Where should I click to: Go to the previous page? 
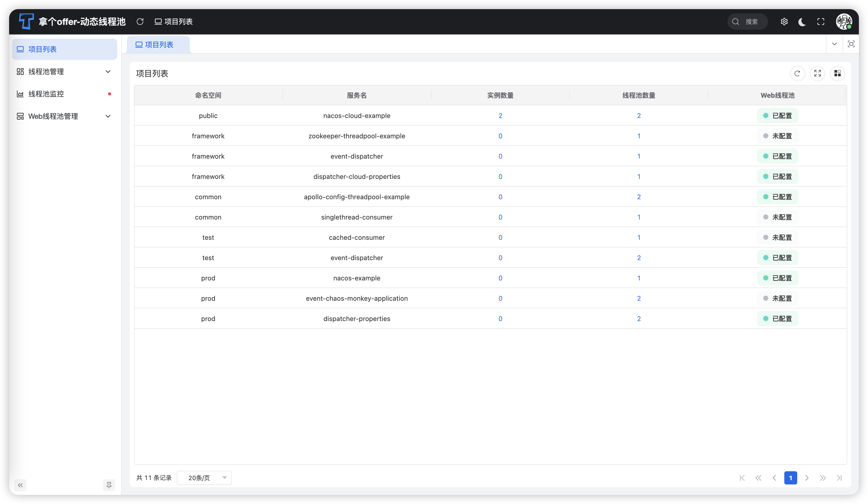click(x=774, y=478)
